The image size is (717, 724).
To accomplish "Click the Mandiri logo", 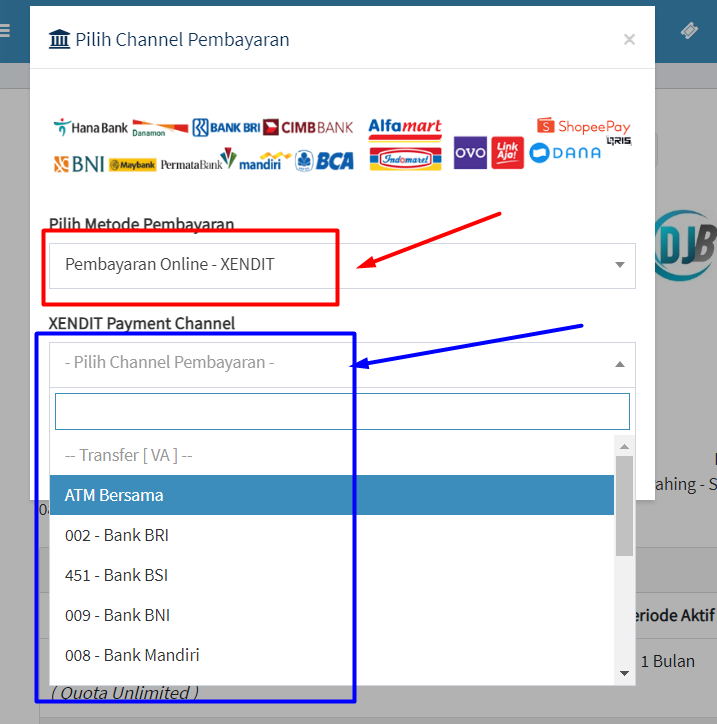I will [x=265, y=161].
